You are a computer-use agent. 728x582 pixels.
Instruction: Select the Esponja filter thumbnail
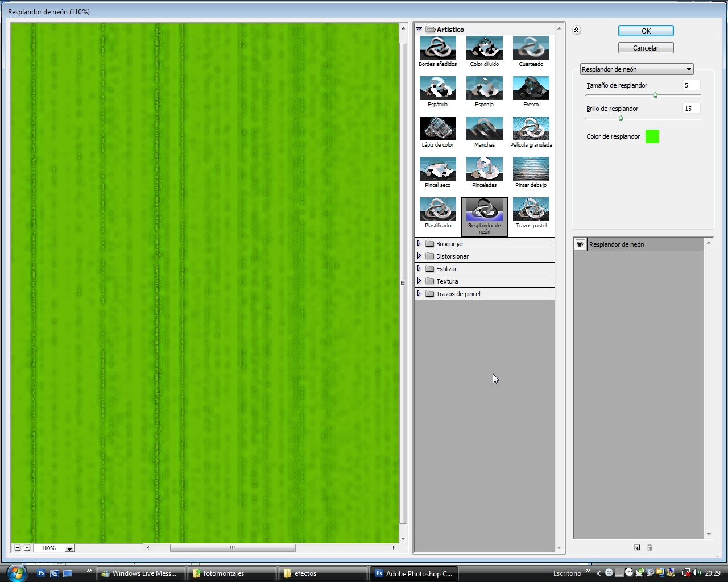coord(484,88)
